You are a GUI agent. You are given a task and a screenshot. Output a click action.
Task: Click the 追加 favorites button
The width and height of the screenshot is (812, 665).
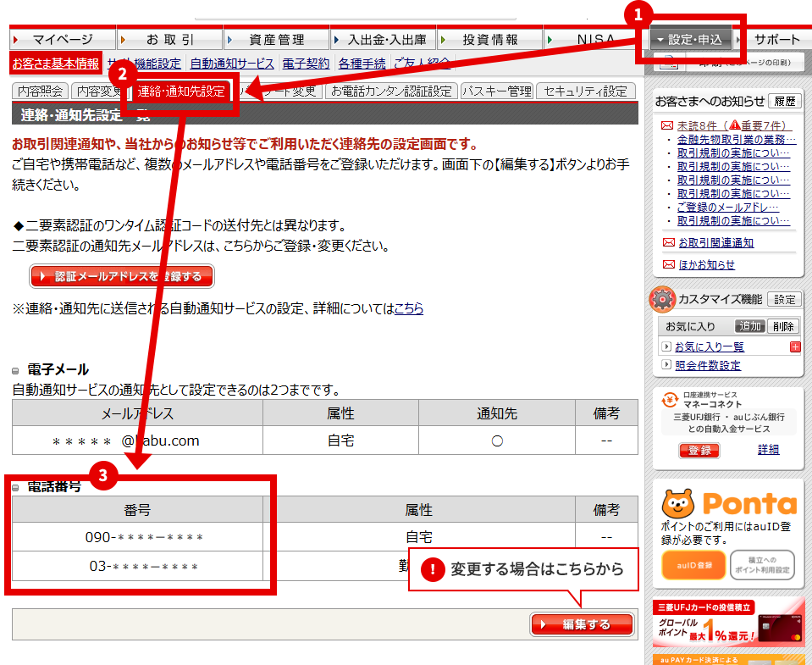(x=750, y=326)
